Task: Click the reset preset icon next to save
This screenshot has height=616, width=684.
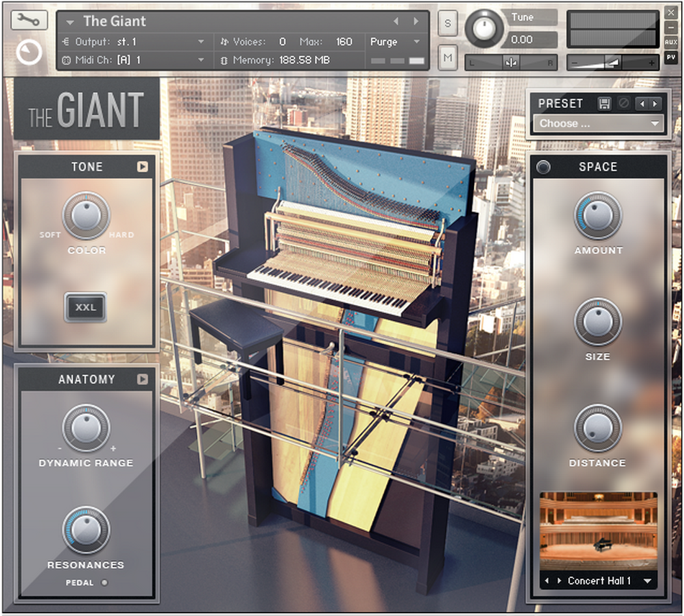Action: click(623, 104)
